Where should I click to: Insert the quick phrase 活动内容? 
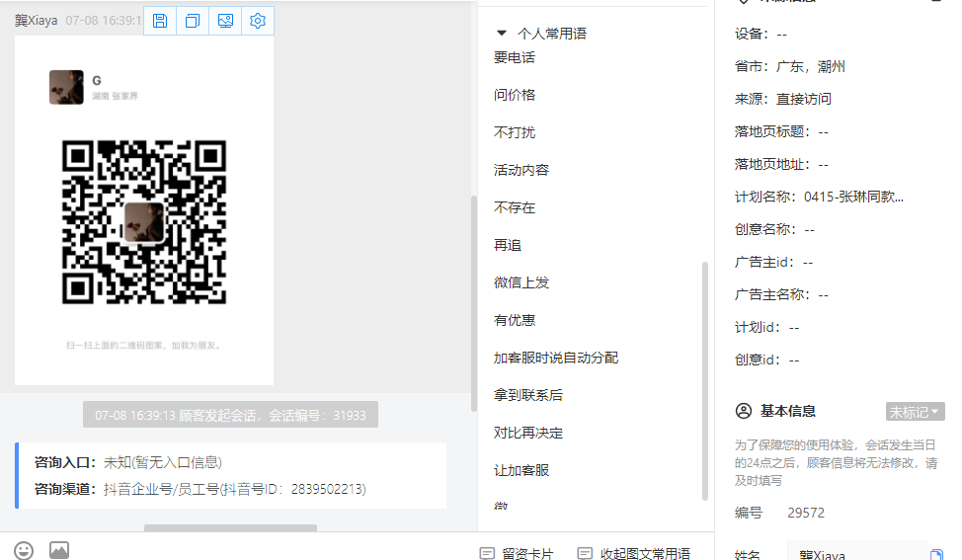(x=521, y=170)
